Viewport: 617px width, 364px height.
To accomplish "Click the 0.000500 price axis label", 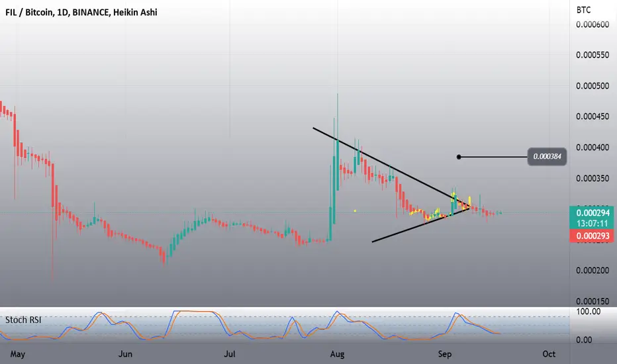I will point(593,86).
